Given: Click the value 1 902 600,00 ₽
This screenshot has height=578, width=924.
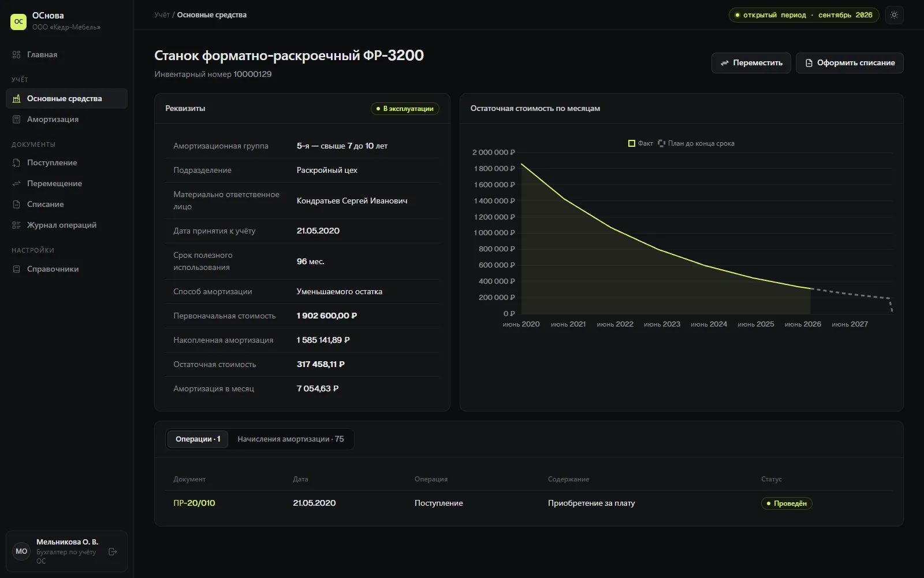Looking at the screenshot, I should pyautogui.click(x=327, y=316).
